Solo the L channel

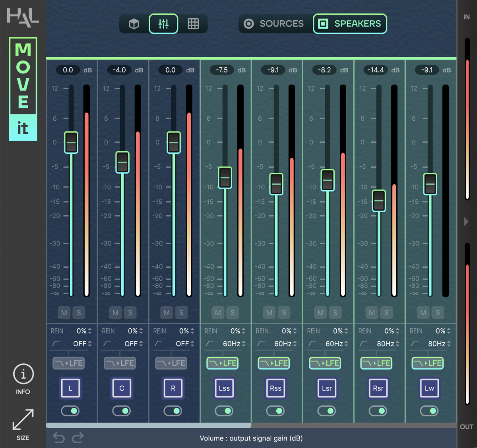click(x=79, y=313)
